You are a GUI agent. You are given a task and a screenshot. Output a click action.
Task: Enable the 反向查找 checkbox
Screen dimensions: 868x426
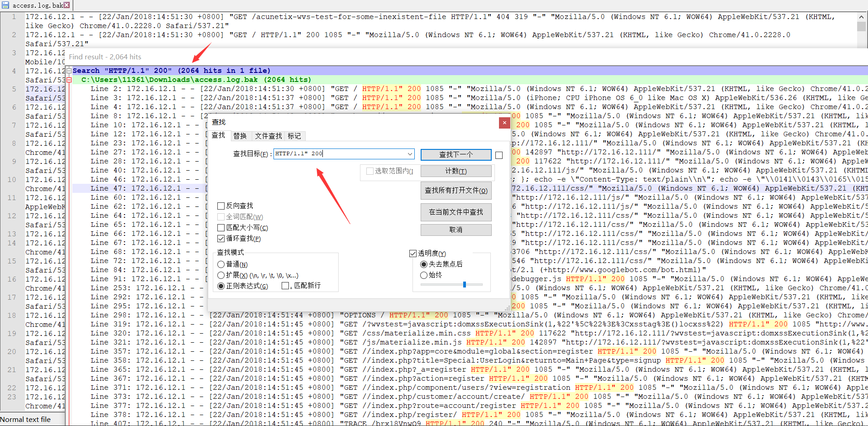[x=221, y=206]
